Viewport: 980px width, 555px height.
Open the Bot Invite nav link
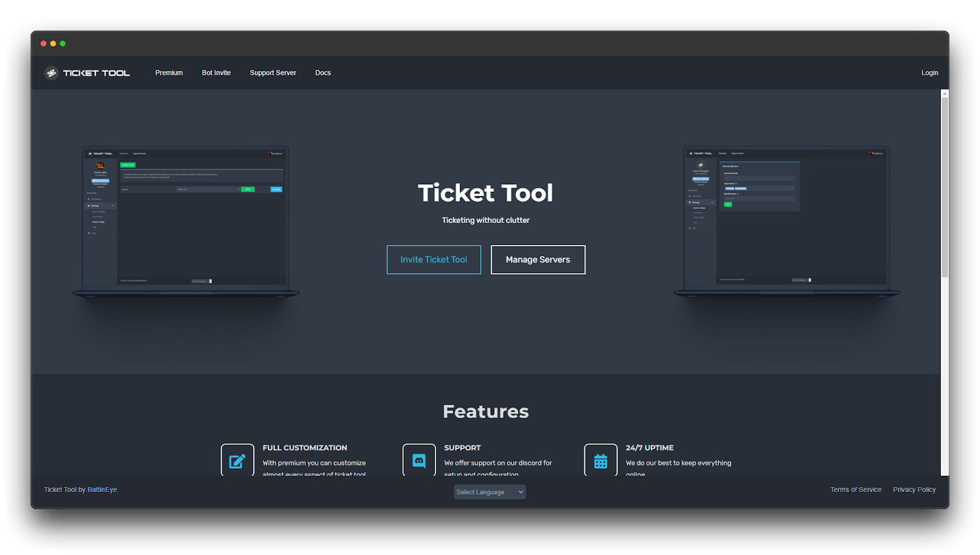click(x=216, y=73)
